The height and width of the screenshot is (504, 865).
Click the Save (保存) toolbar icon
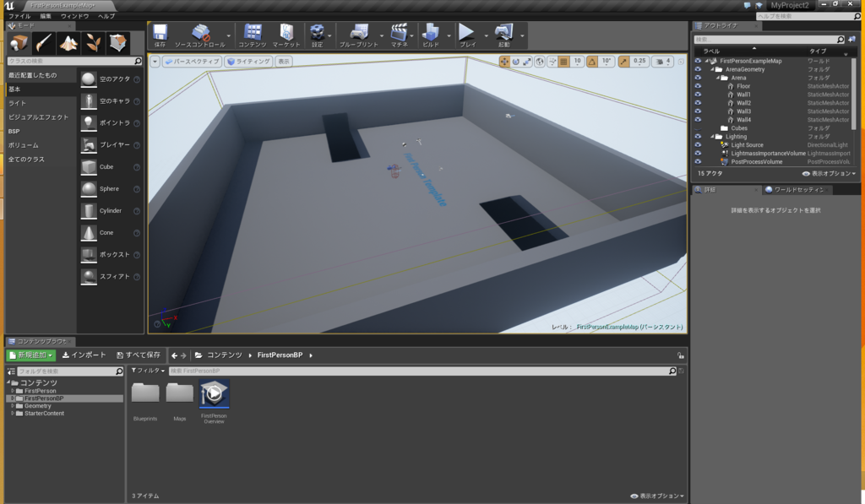[160, 32]
